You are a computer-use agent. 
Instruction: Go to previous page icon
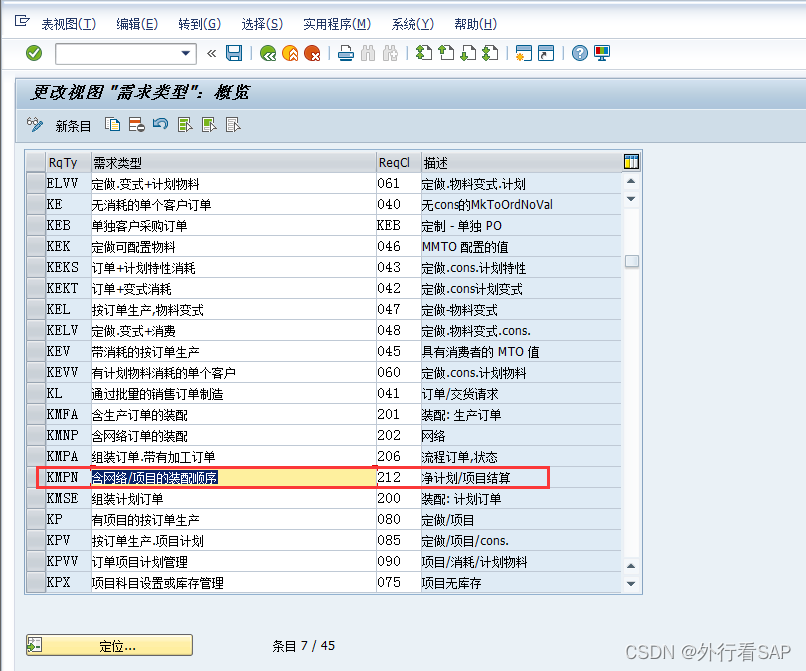(446, 53)
